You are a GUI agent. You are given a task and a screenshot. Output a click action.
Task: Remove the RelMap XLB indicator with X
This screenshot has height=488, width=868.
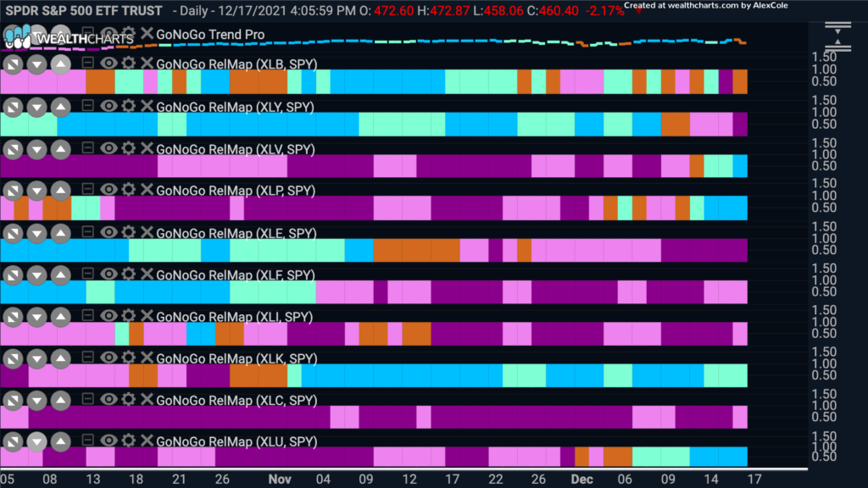(147, 63)
